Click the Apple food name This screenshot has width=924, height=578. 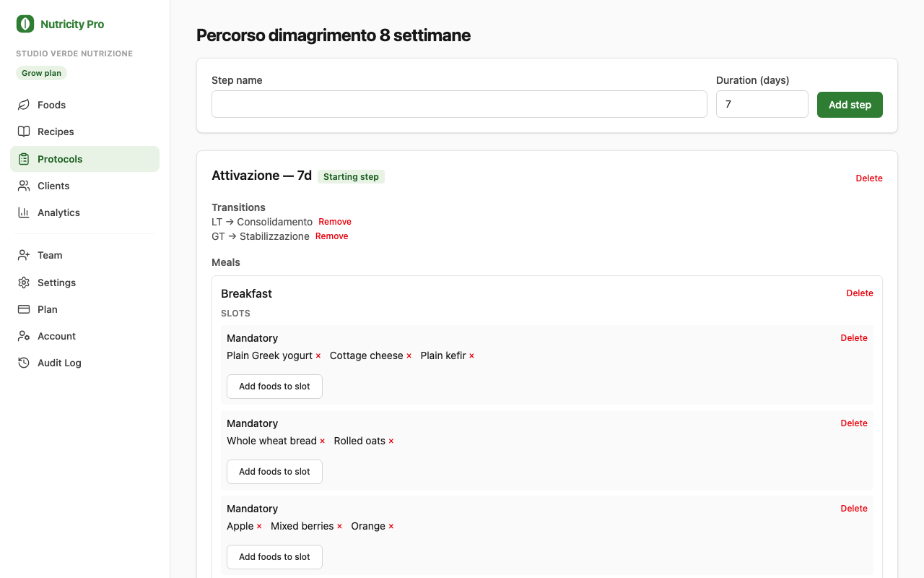click(240, 526)
